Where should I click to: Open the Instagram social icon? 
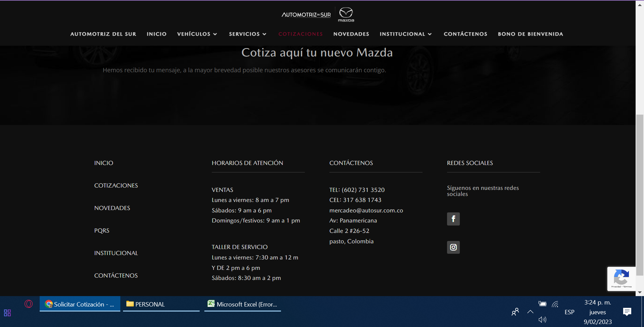pyautogui.click(x=453, y=247)
